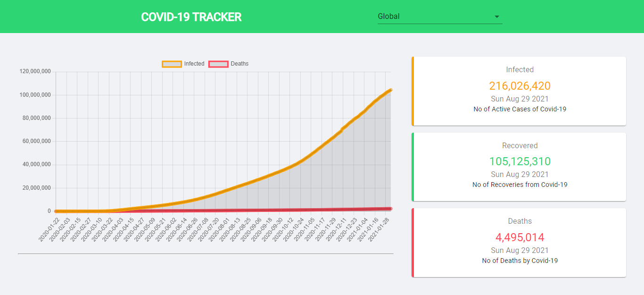Click the COVID-19 TRACKER title
Viewport: 644px width, 295px height.
191,17
